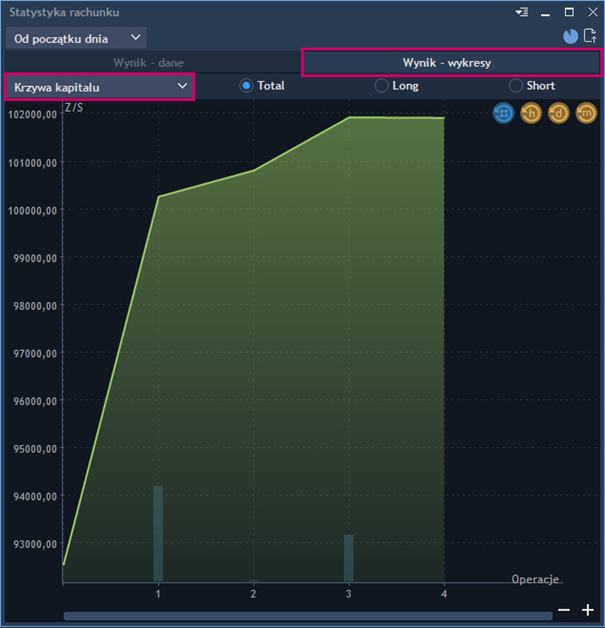
Task: Click the blue pie chart icon
Action: [x=570, y=37]
